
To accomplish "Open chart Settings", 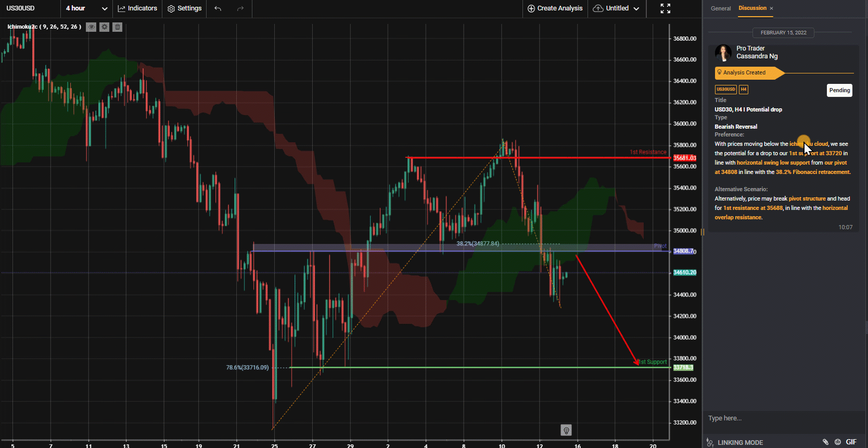I will tap(185, 8).
